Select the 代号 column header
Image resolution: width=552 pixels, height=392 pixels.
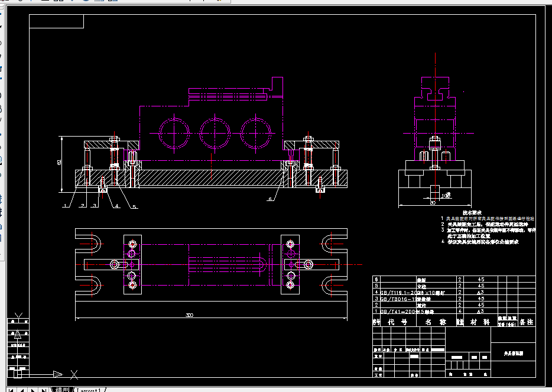pos(398,322)
